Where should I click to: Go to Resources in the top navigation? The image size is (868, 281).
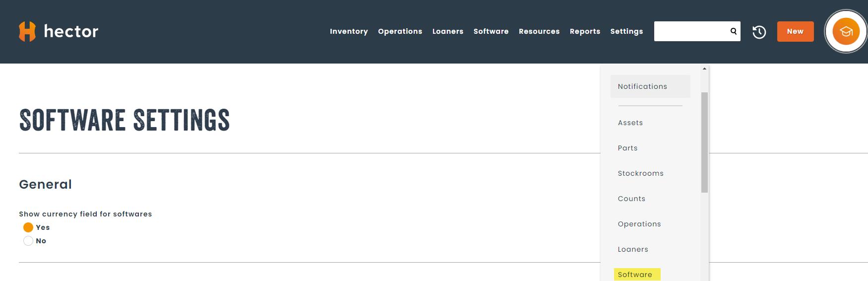pos(539,31)
